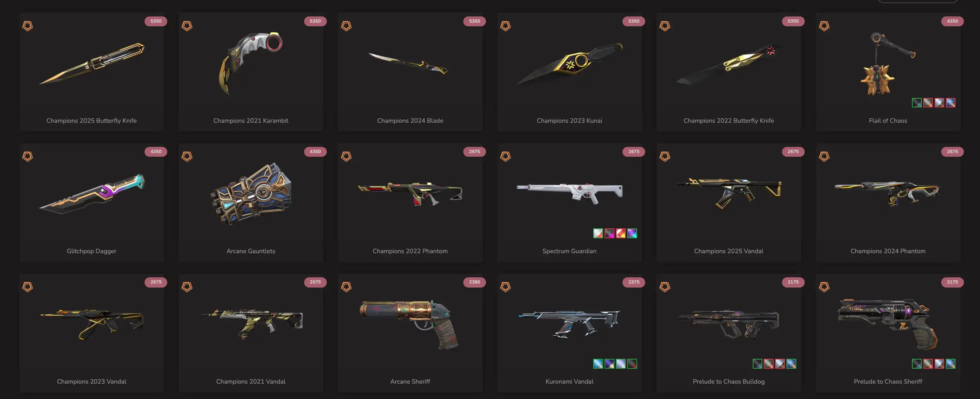Viewport: 980px width, 399px height.
Task: Select the first cyan variant of Kuronami Vandal
Action: [598, 364]
